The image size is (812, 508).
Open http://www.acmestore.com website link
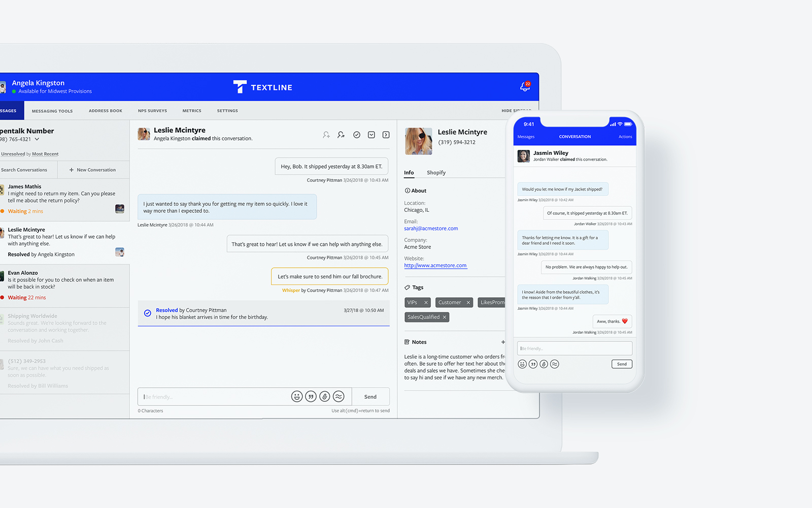pyautogui.click(x=435, y=266)
